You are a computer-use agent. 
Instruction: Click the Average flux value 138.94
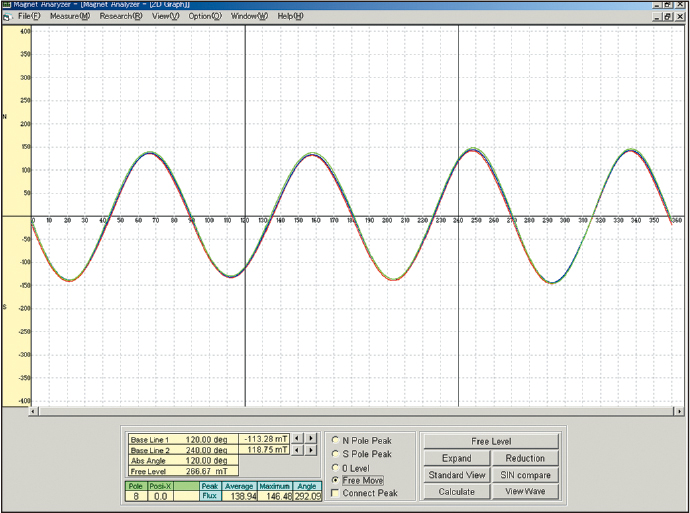(239, 496)
